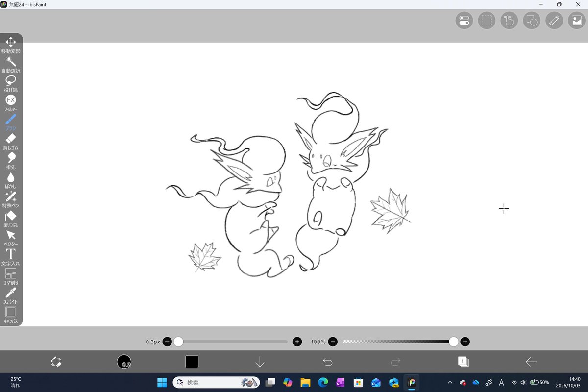
Task: Click the down arrow in bottom bar
Action: (x=260, y=362)
